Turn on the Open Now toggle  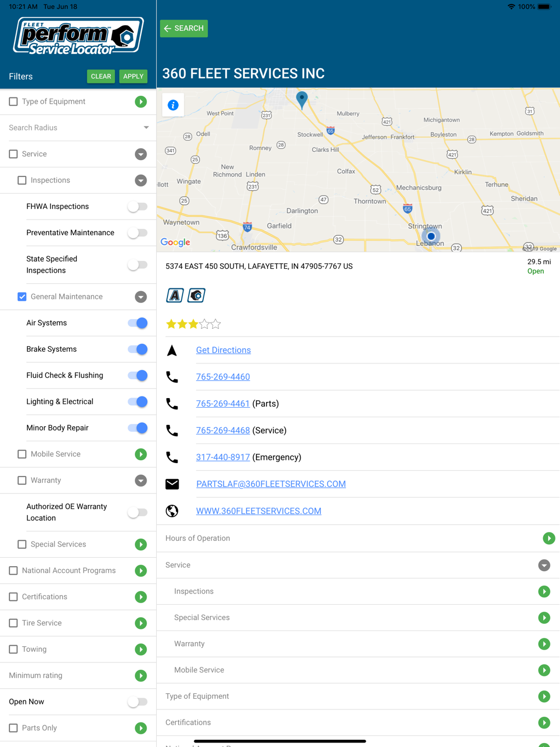(137, 702)
